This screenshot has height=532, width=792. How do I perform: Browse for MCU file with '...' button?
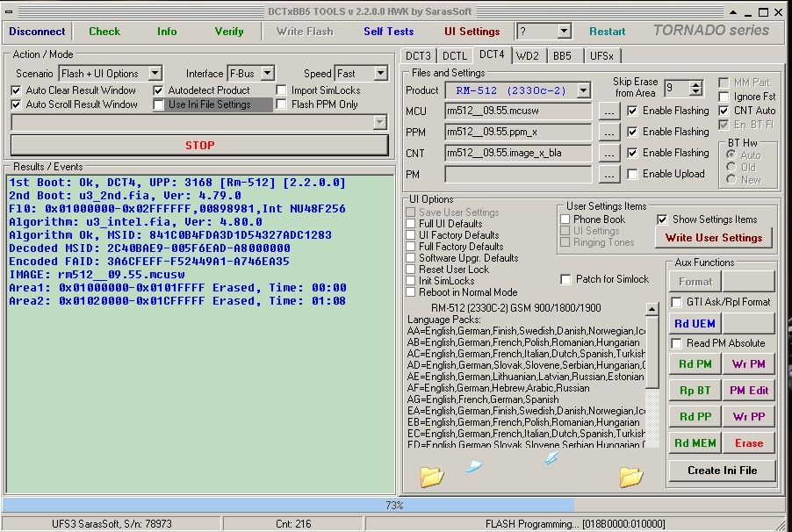[x=609, y=111]
